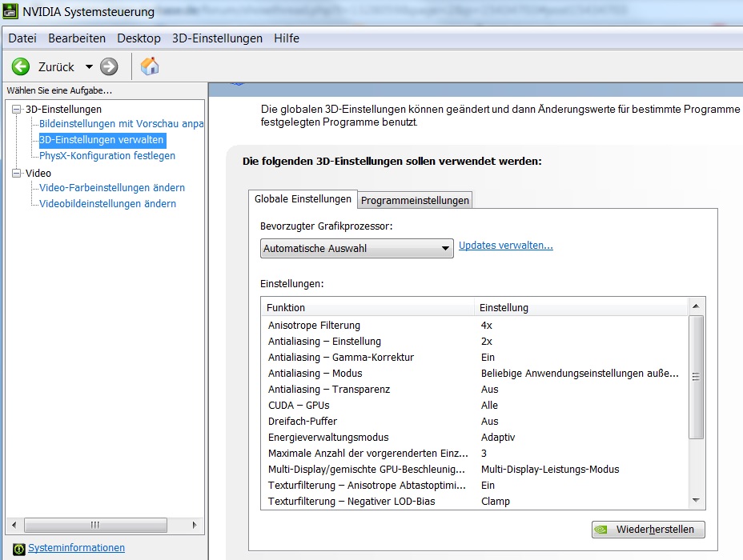Image resolution: width=743 pixels, height=560 pixels.
Task: Click the Clamp LOD-Bias value
Action: pyautogui.click(x=496, y=502)
